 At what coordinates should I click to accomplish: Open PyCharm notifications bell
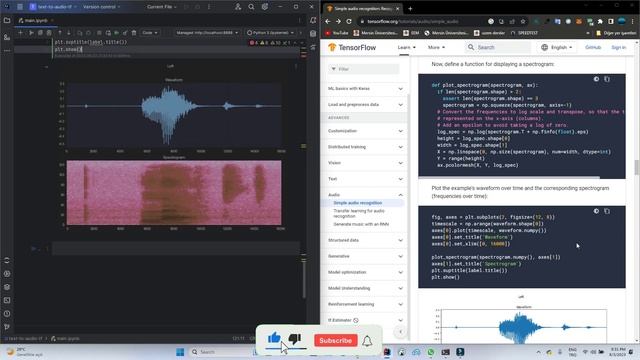313,20
